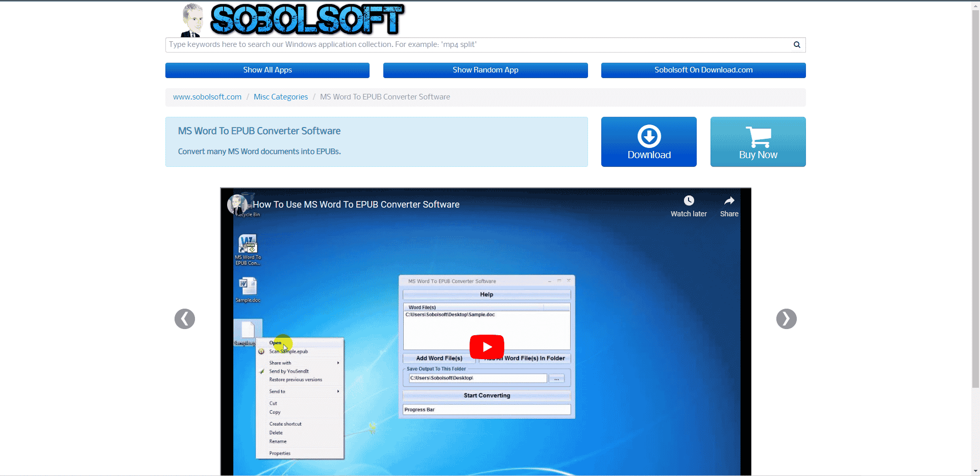Click the channel avatar in video
980x476 pixels.
tap(237, 205)
